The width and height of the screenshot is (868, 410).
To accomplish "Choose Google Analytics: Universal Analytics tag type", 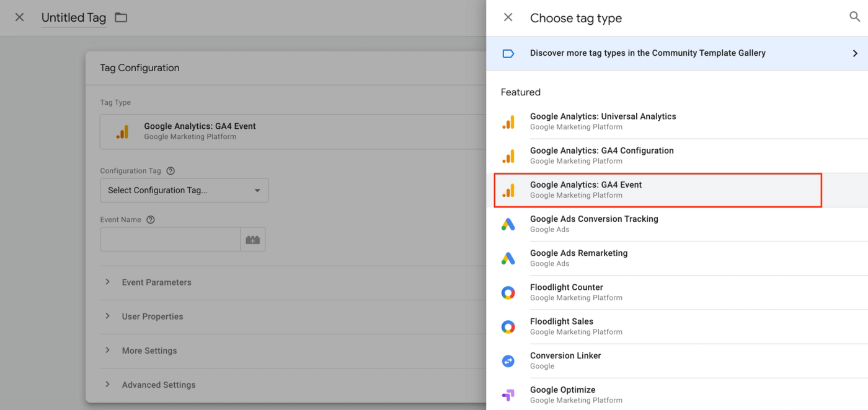I will click(603, 121).
